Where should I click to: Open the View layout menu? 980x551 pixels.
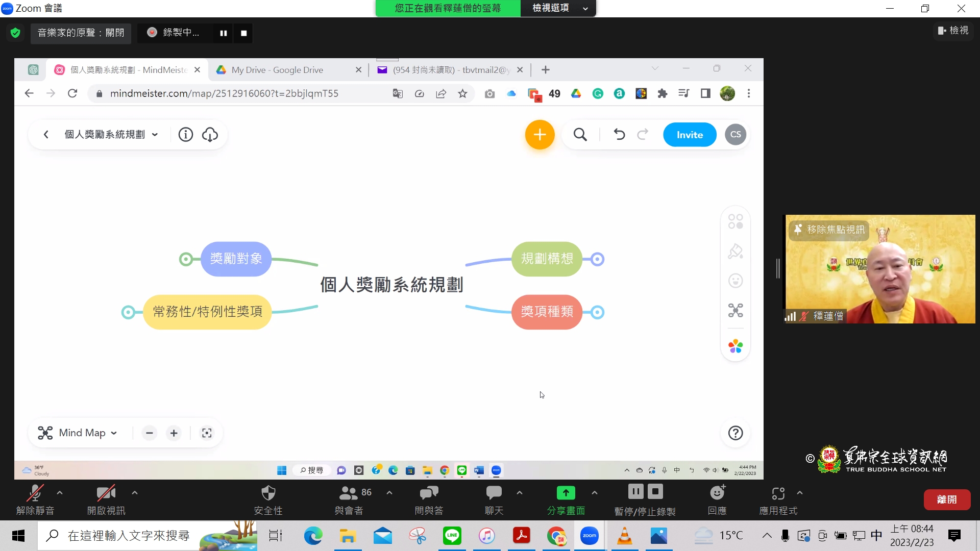953,31
